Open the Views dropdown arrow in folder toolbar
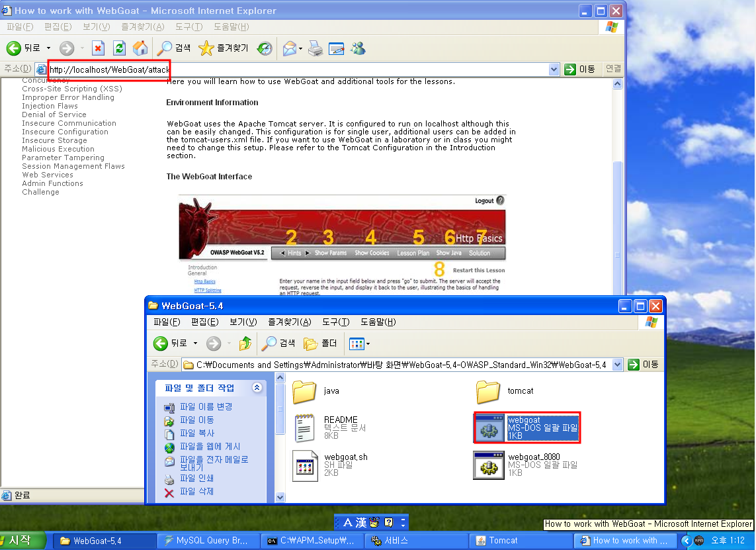756x550 pixels. point(368,344)
